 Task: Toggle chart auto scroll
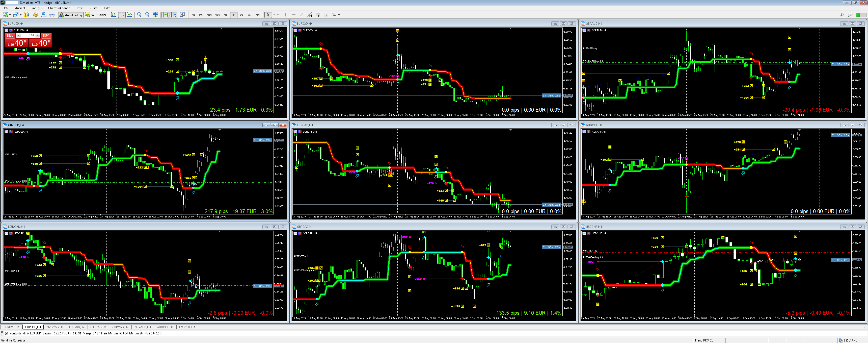(x=165, y=15)
